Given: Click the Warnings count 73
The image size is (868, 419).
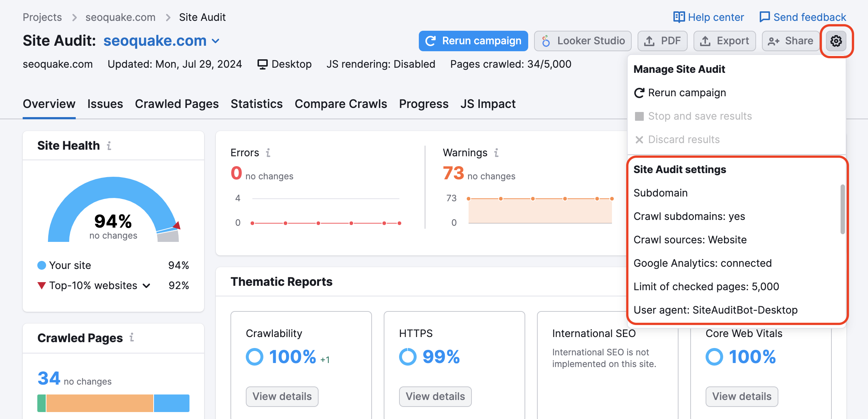Looking at the screenshot, I should click(x=453, y=173).
